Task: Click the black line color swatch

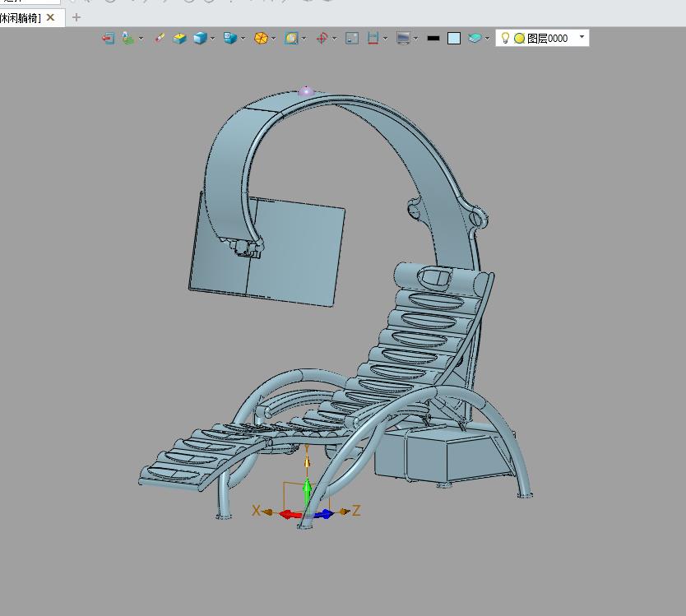Action: (x=433, y=39)
